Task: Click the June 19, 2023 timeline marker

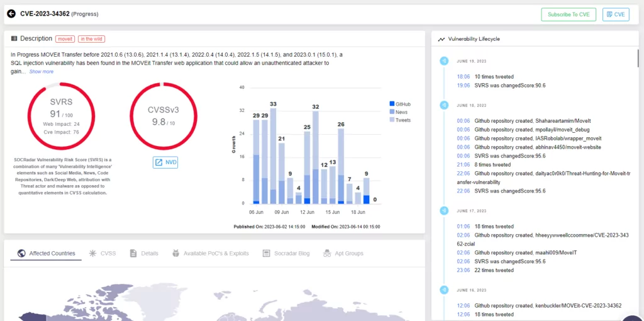Action: [444, 61]
